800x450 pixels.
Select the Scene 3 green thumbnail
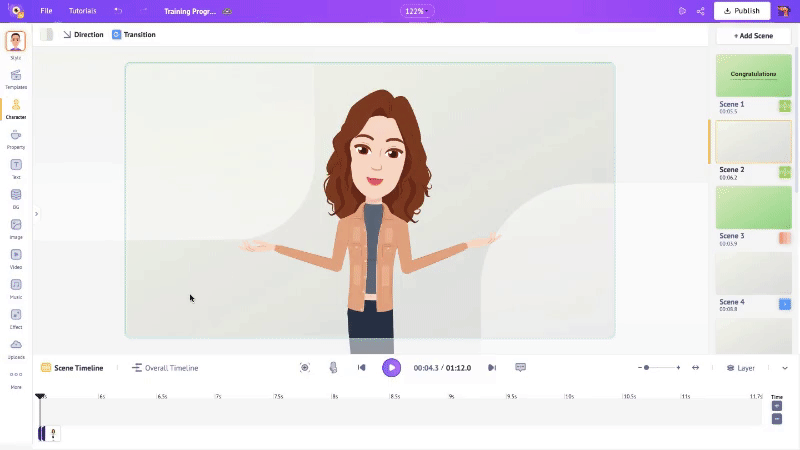[754, 207]
